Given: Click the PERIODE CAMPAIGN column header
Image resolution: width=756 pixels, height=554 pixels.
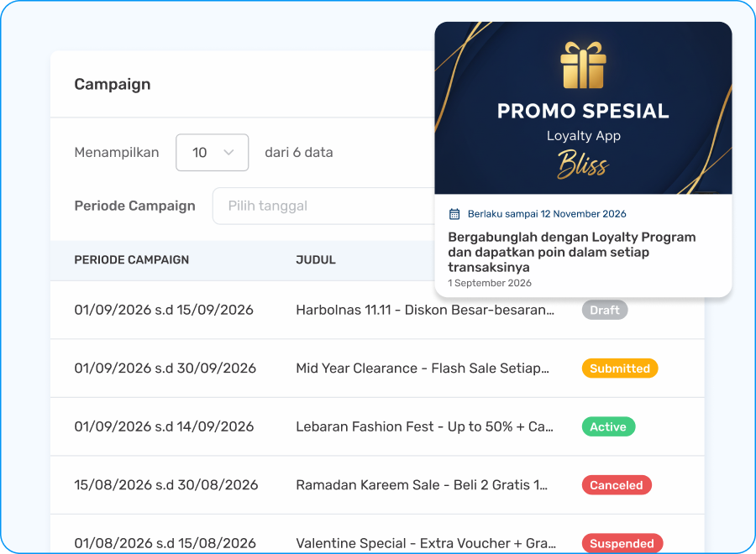Looking at the screenshot, I should tap(132, 259).
